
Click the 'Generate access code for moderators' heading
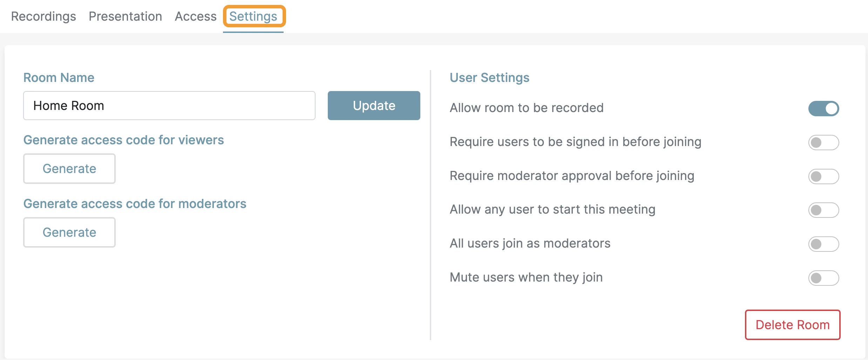[135, 203]
